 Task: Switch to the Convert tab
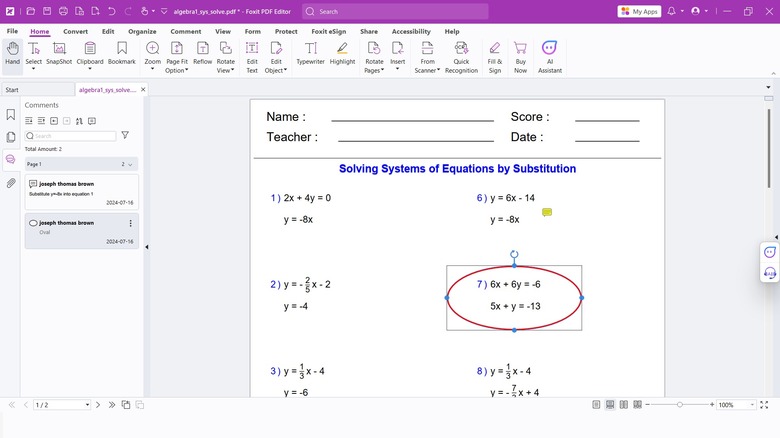coord(76,31)
